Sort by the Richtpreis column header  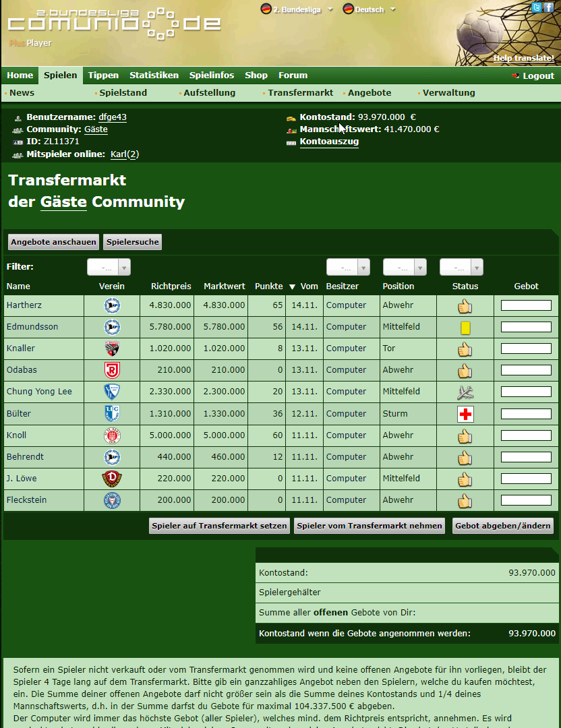point(171,286)
